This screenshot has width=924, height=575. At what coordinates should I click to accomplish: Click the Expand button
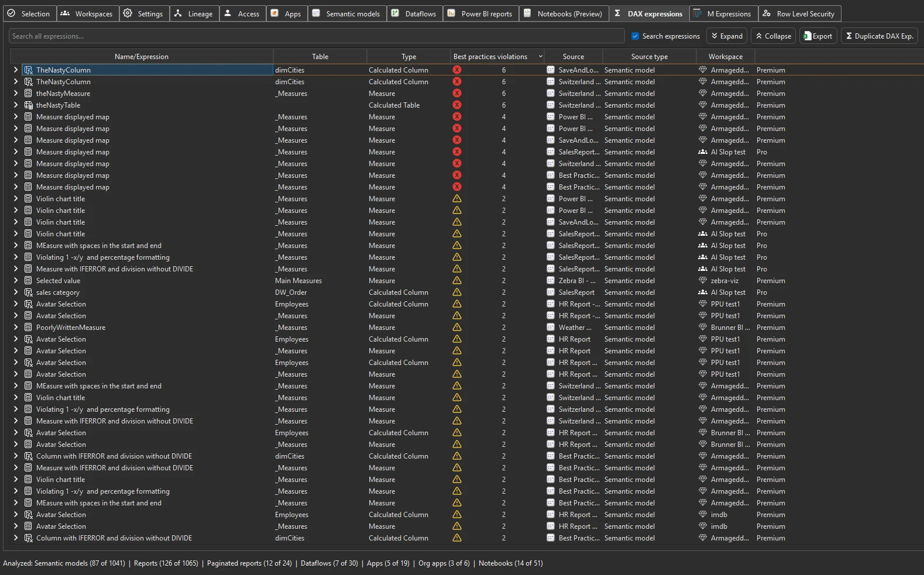point(727,36)
